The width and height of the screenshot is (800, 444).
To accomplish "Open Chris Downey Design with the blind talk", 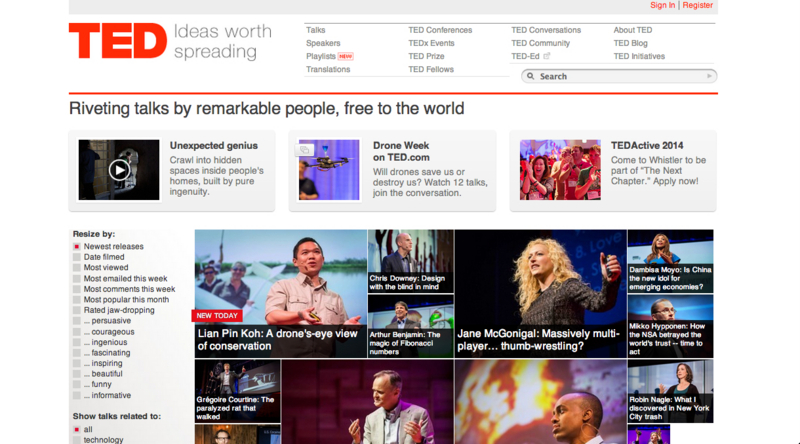I will tap(411, 261).
